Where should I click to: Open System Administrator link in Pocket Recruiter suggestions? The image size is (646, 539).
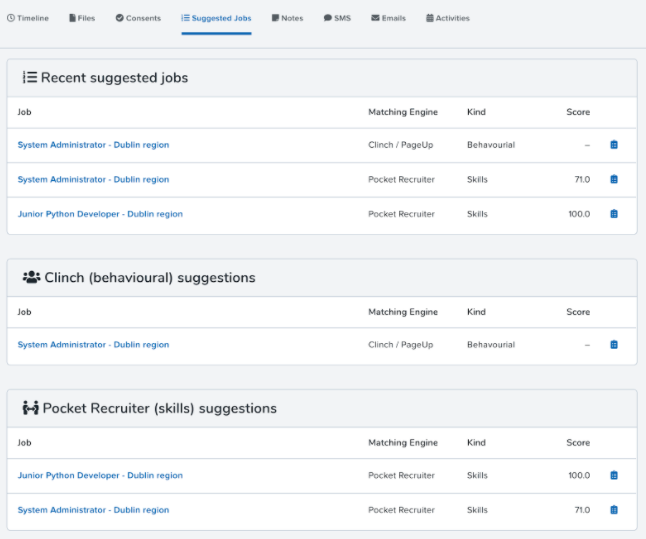pyautogui.click(x=93, y=510)
